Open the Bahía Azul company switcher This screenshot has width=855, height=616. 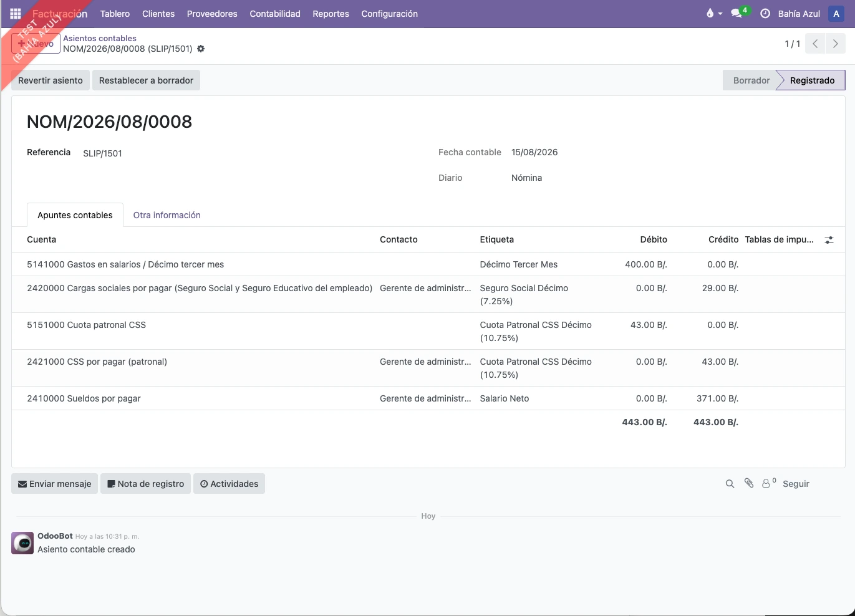click(799, 14)
